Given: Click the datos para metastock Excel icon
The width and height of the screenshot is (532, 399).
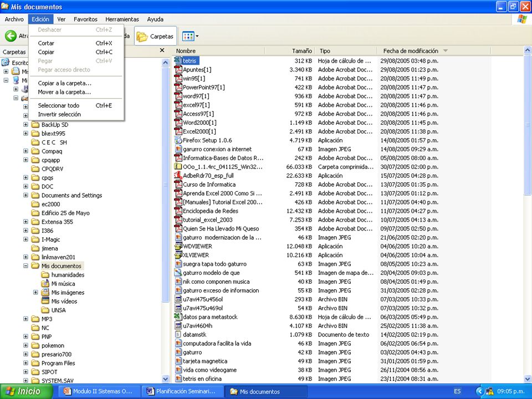Looking at the screenshot, I should pyautogui.click(x=178, y=316).
